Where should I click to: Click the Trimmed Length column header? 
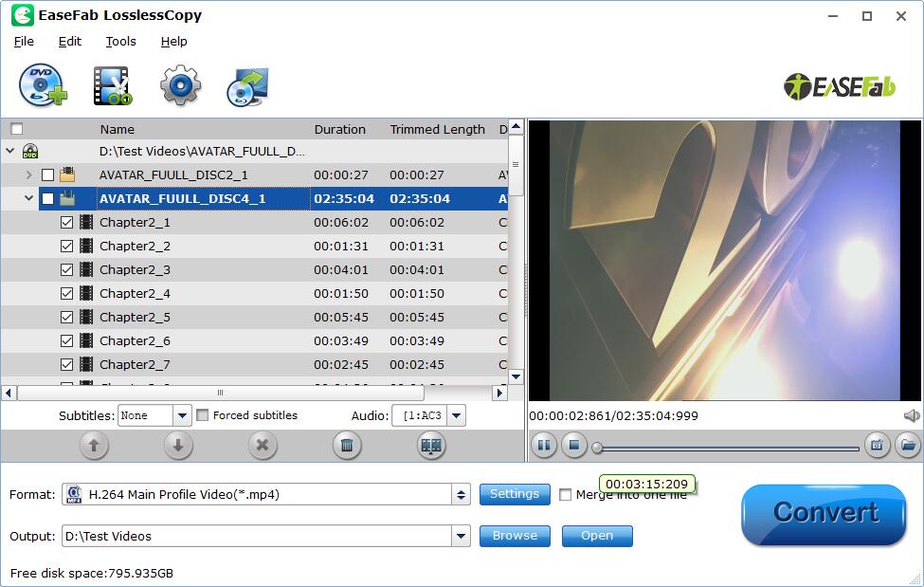coord(437,129)
